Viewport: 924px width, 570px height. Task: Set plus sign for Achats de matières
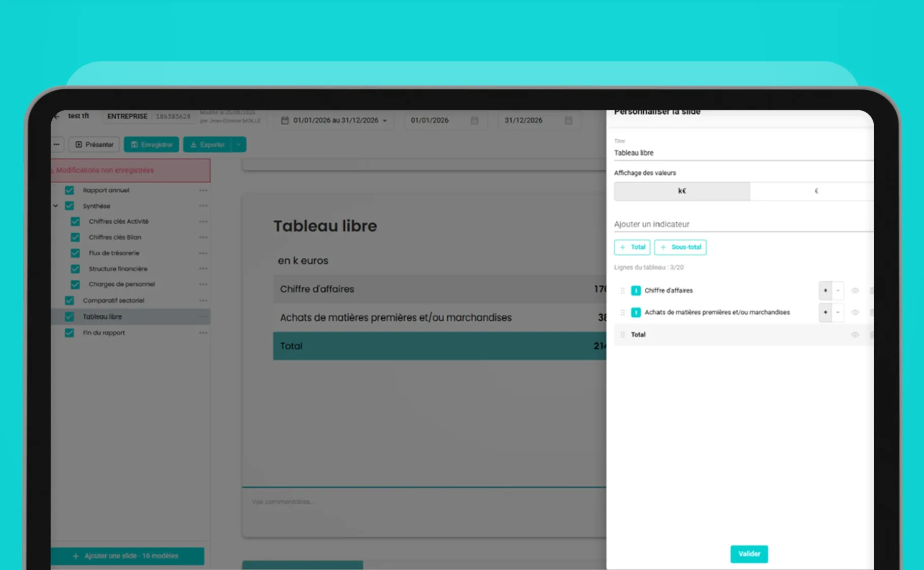[x=826, y=313]
